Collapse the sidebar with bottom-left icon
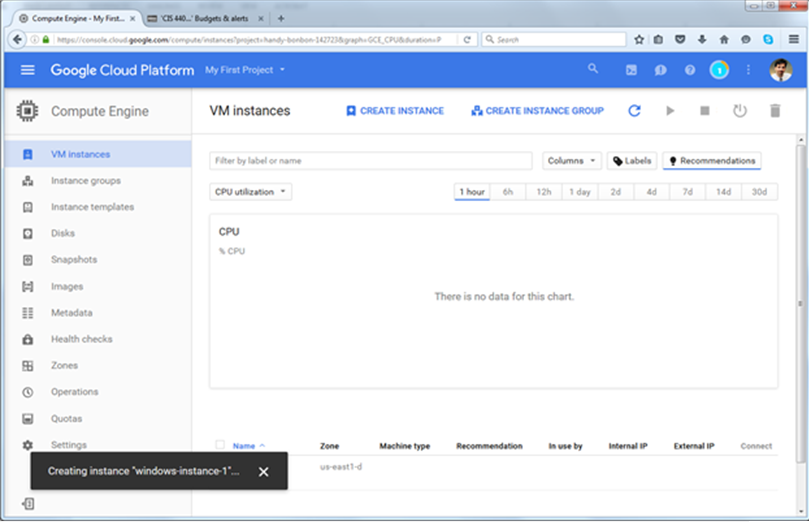The image size is (809, 522). click(28, 503)
